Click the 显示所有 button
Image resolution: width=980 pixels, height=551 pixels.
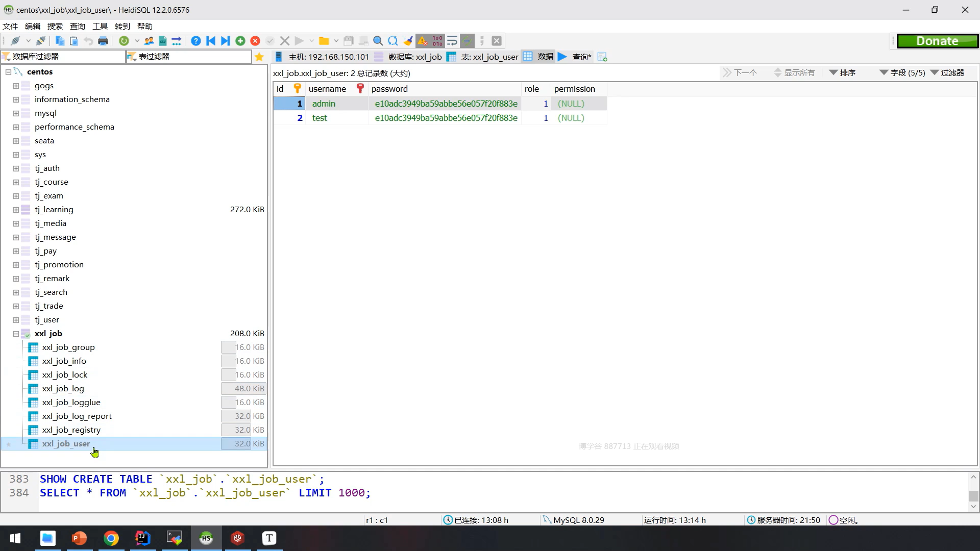pos(795,73)
